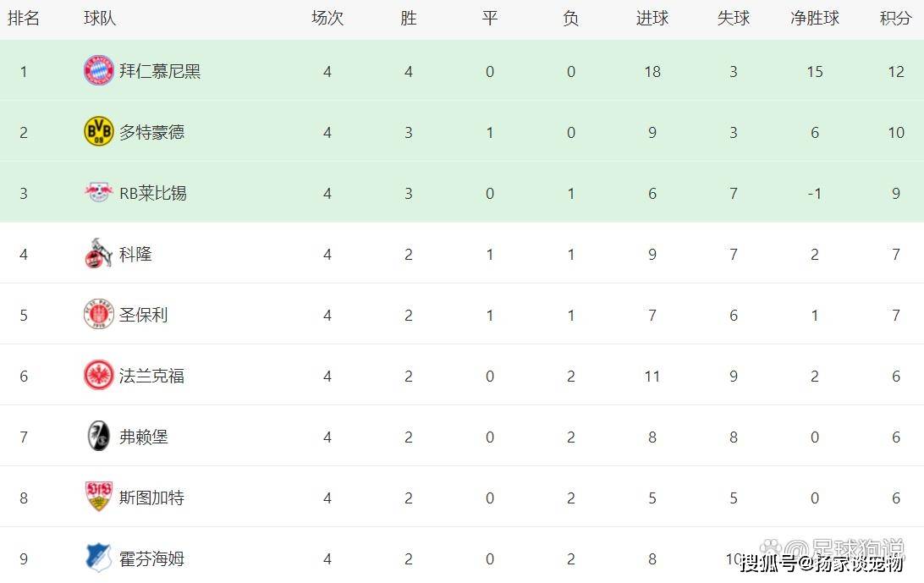924x583 pixels.
Task: Click the FC Köln goat logo
Action: point(98,254)
